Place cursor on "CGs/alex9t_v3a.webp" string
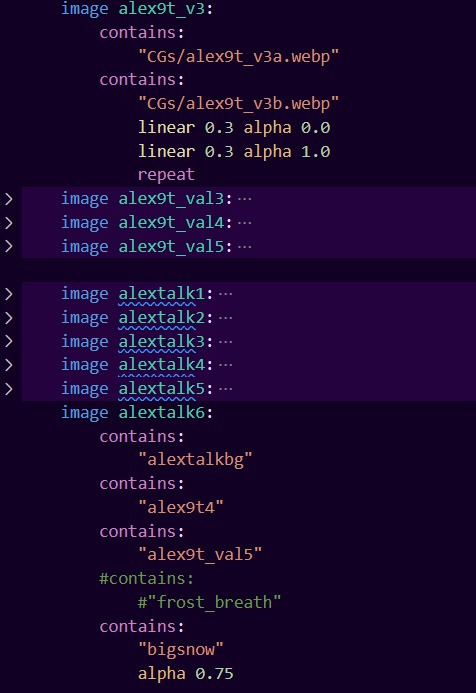This screenshot has width=476, height=693. [239, 57]
